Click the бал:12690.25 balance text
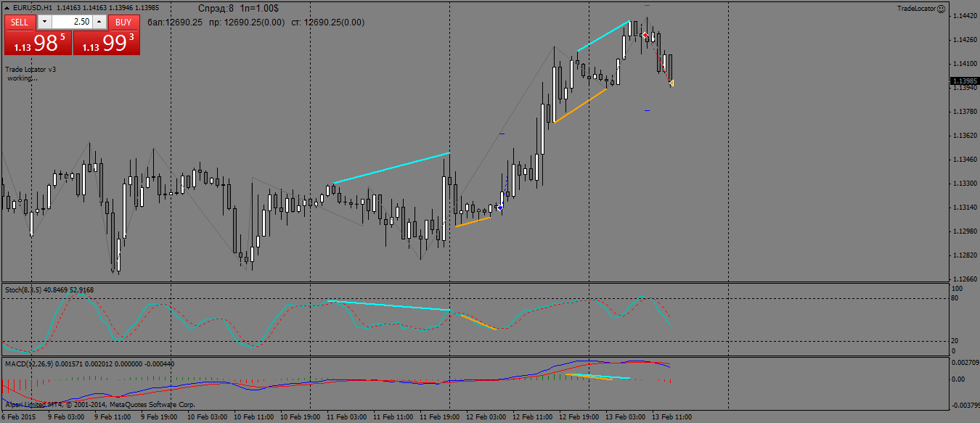 pyautogui.click(x=174, y=22)
